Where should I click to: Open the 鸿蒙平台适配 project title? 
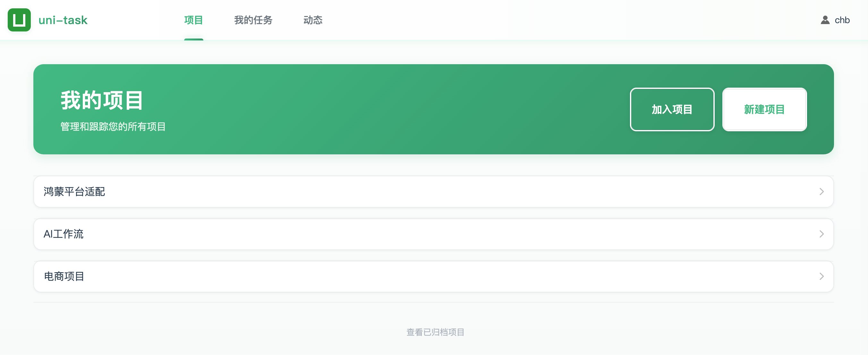coord(74,192)
